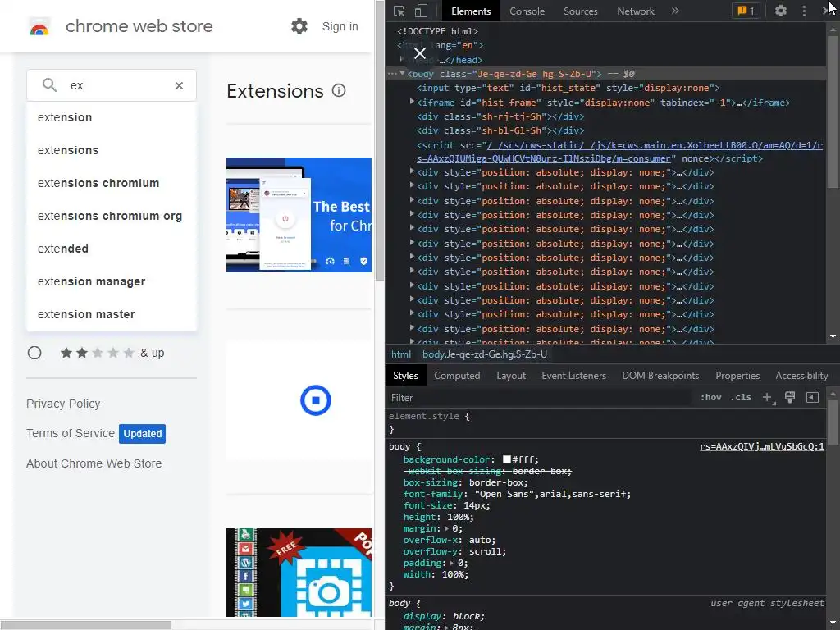This screenshot has width=840, height=630.
Task: Open the DOM Breakpoints tab
Action: (x=660, y=376)
